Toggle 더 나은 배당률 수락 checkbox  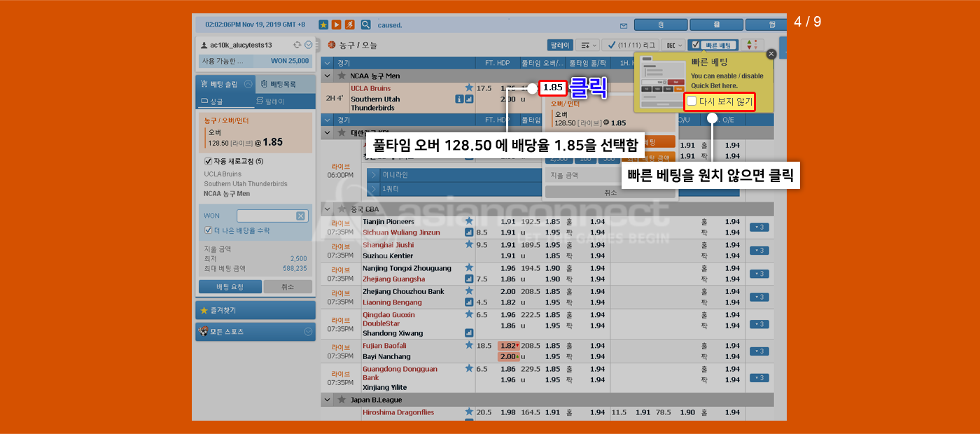[208, 230]
